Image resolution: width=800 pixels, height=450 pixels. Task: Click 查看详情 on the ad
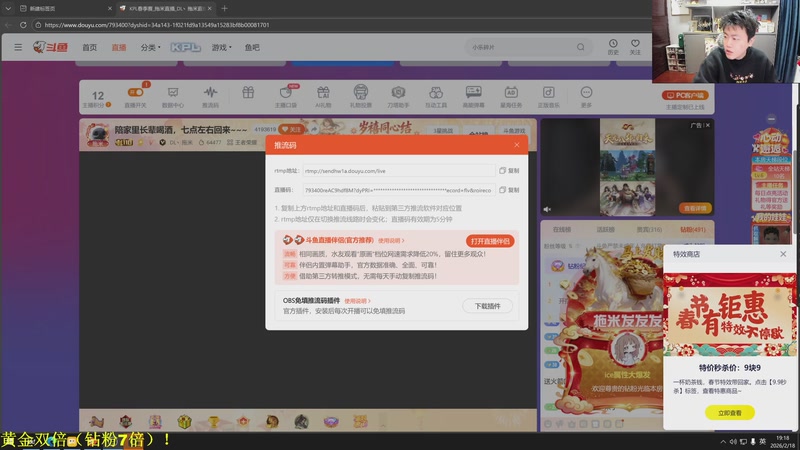point(695,208)
